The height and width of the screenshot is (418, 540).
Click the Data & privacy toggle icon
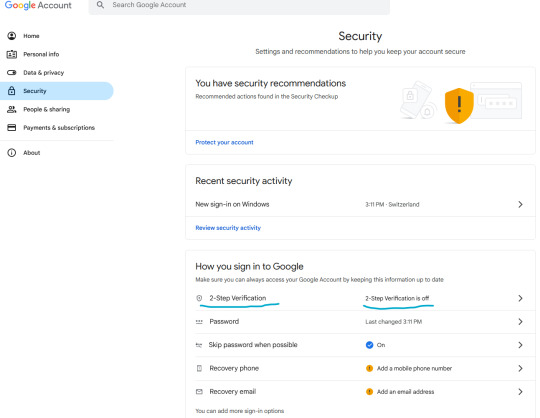pyautogui.click(x=12, y=73)
